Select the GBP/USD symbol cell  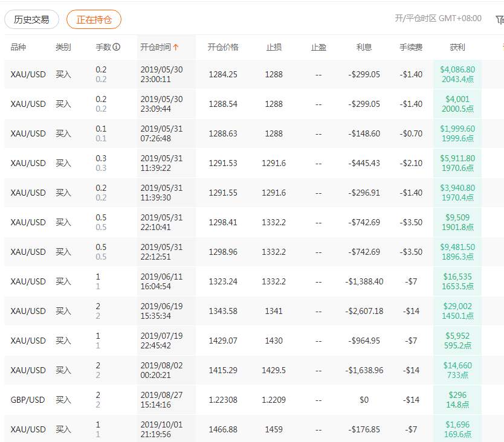(x=28, y=400)
